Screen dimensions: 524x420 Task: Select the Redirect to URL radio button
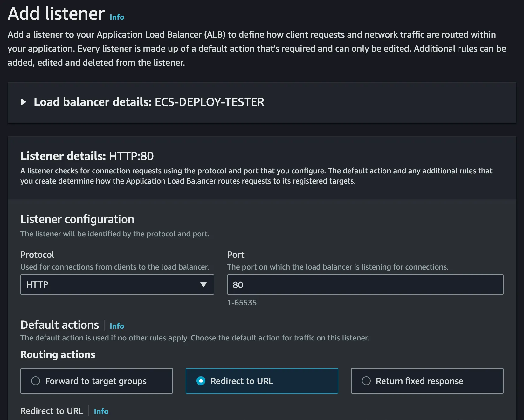[201, 381]
